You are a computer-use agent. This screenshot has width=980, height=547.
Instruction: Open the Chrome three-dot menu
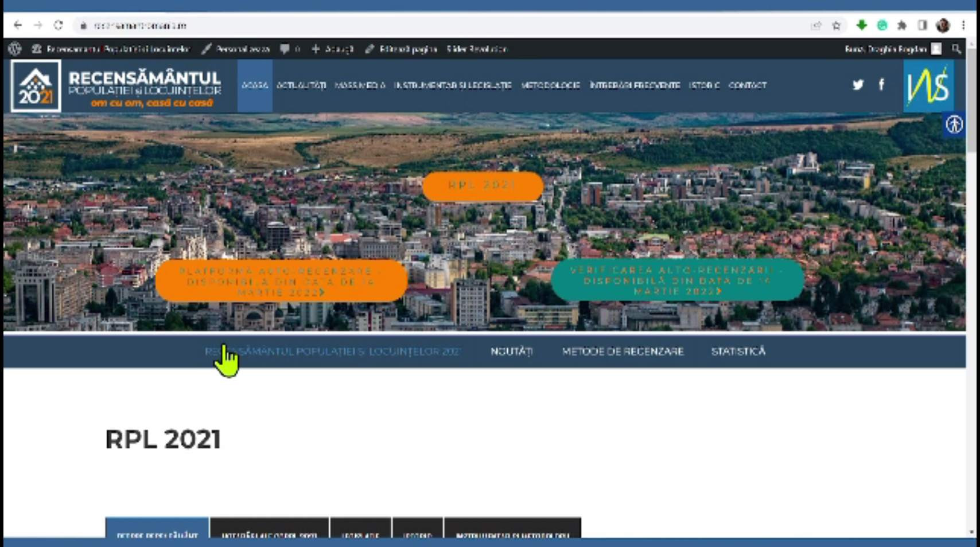click(963, 25)
